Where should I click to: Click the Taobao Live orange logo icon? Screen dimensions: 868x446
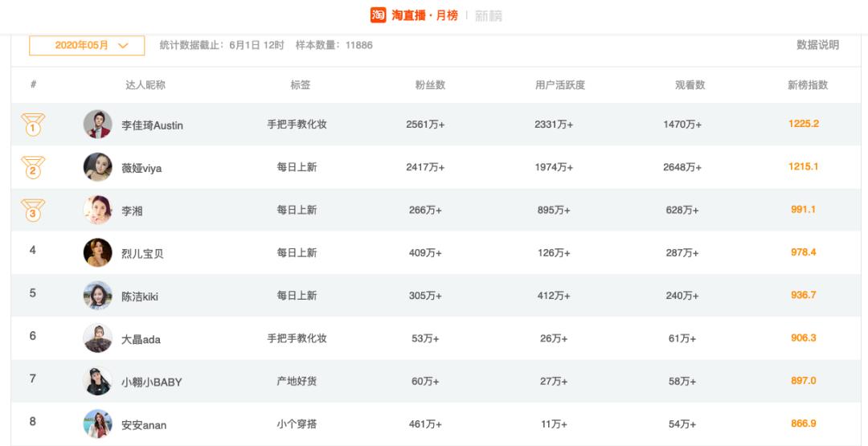pos(378,15)
